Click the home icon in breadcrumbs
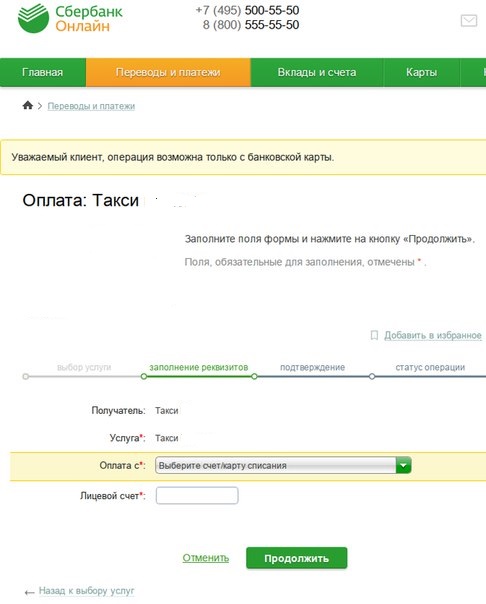The height and width of the screenshot is (604, 486). 28,105
